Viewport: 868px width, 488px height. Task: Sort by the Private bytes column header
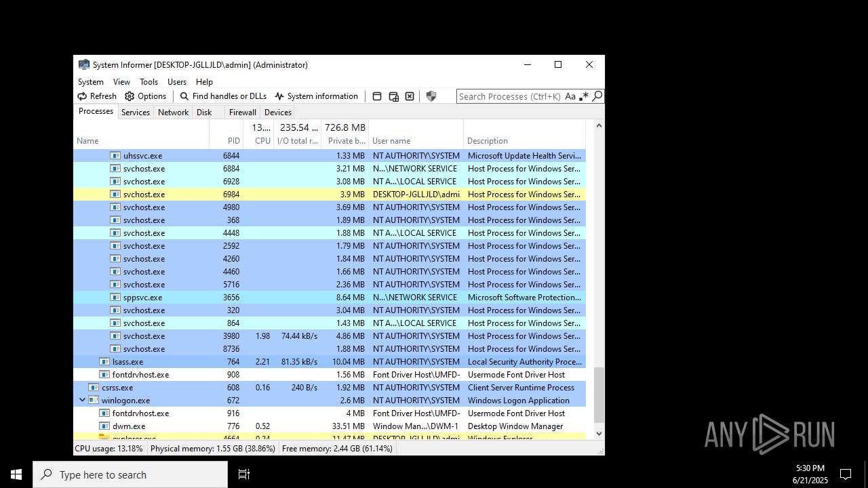(345, 134)
